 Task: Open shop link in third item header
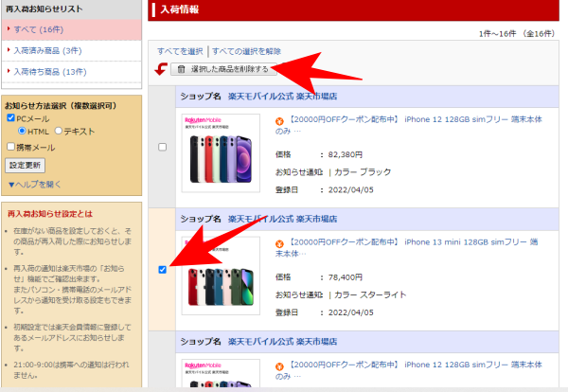[282, 342]
